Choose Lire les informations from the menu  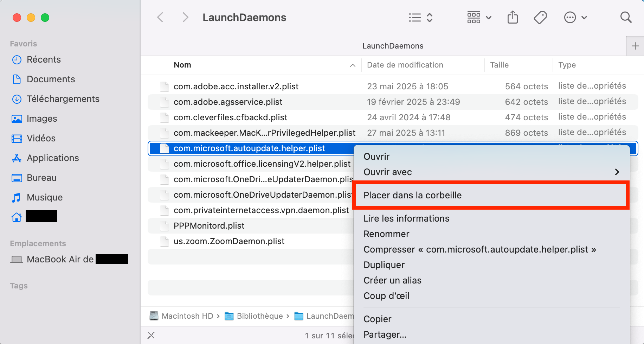[x=406, y=218]
